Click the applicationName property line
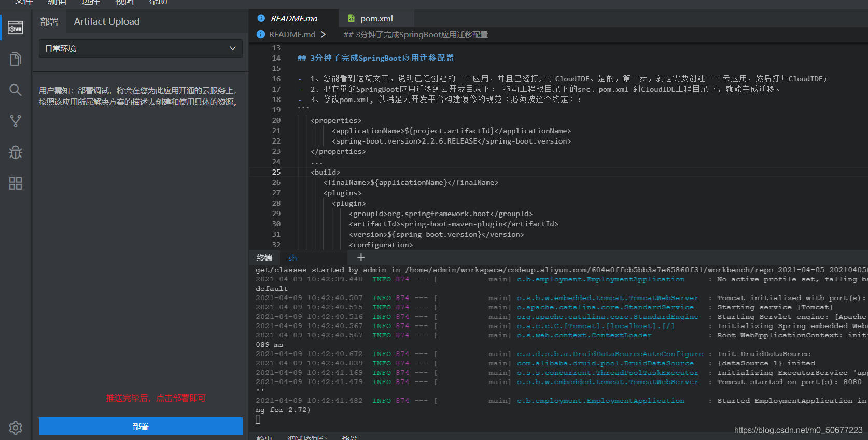868x440 pixels. pos(451,131)
